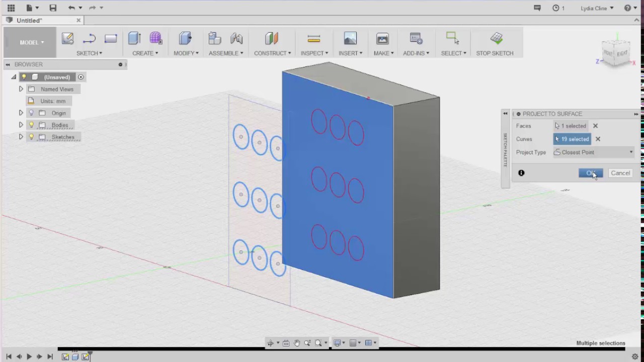Open the Project Type dropdown
644x362 pixels.
point(630,152)
